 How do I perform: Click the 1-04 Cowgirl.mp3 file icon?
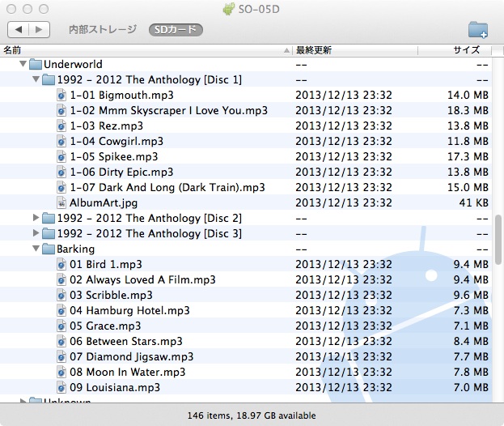(x=61, y=141)
